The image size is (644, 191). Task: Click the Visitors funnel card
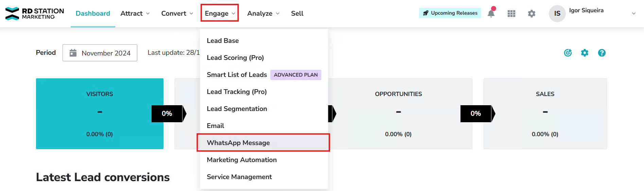click(x=100, y=114)
